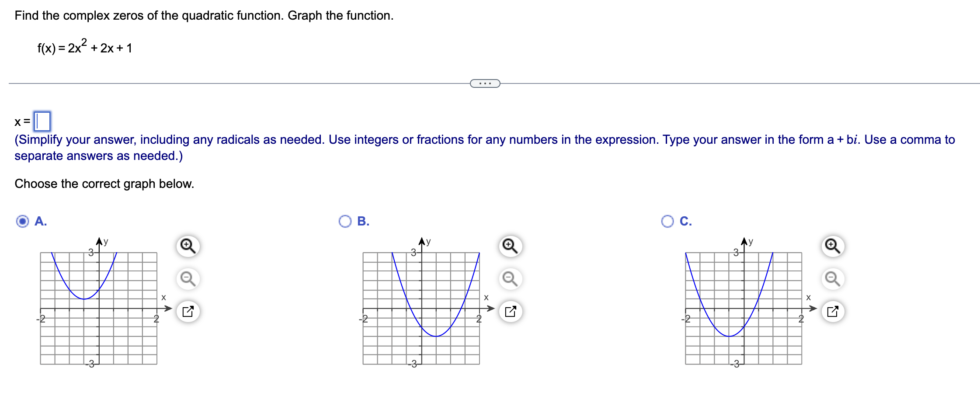Zoom out on graph C magnifier
This screenshot has height=416, width=980.
[833, 278]
